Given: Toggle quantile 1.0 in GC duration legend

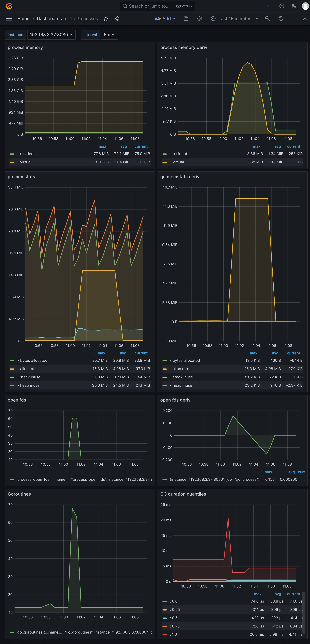Looking at the screenshot, I should (x=173, y=635).
